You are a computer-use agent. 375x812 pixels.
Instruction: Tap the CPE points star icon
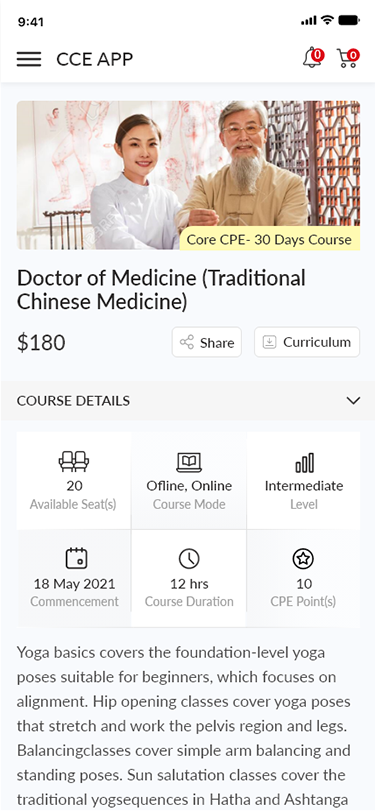304,559
